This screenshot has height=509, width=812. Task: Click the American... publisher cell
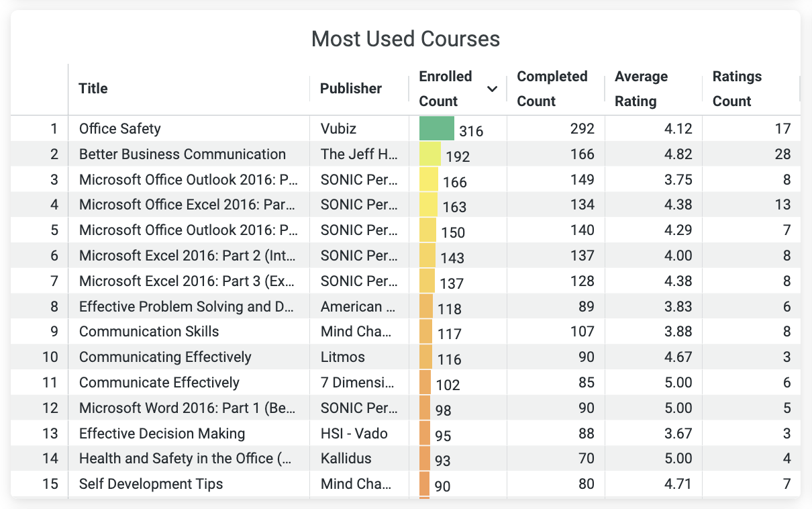pos(359,307)
